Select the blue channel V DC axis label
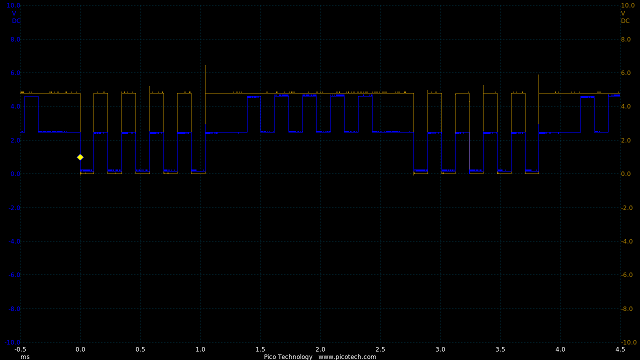This screenshot has height=360, width=640. click(x=16, y=17)
